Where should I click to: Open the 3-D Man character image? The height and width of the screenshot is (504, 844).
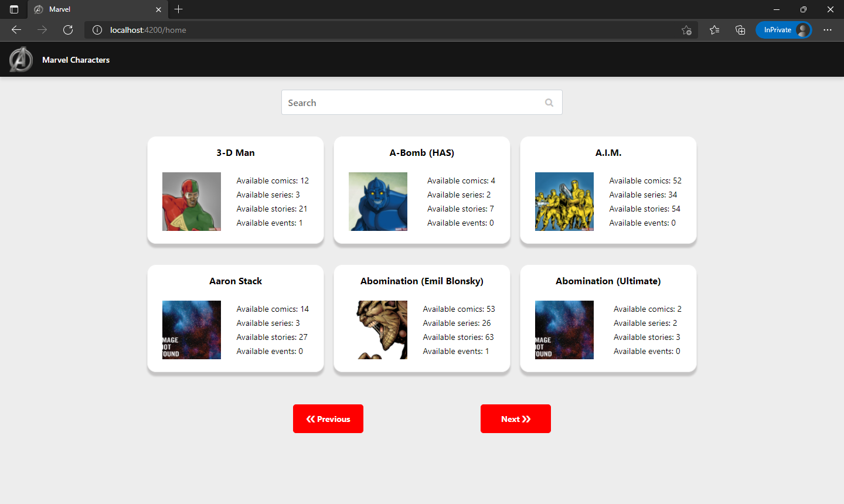point(192,202)
